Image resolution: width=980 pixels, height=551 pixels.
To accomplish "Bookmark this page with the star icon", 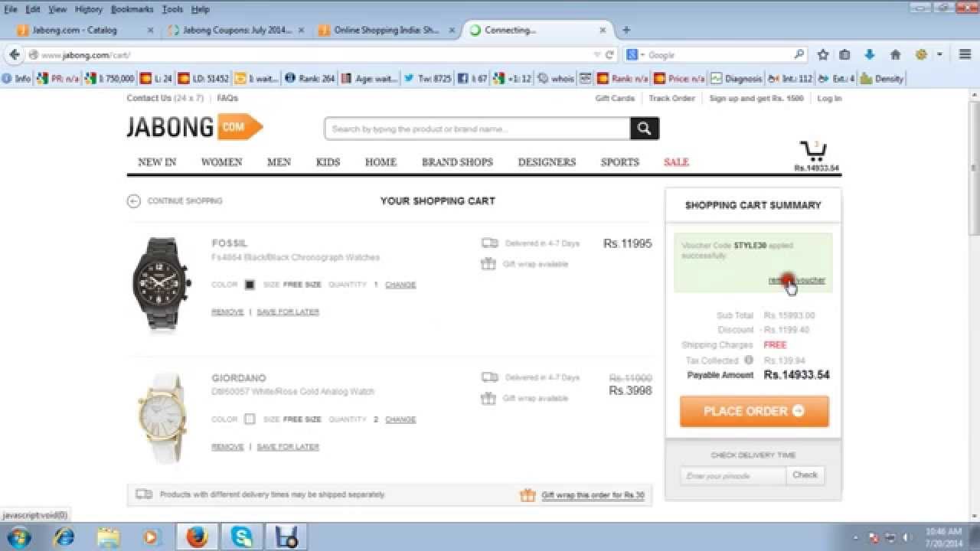I will (823, 54).
